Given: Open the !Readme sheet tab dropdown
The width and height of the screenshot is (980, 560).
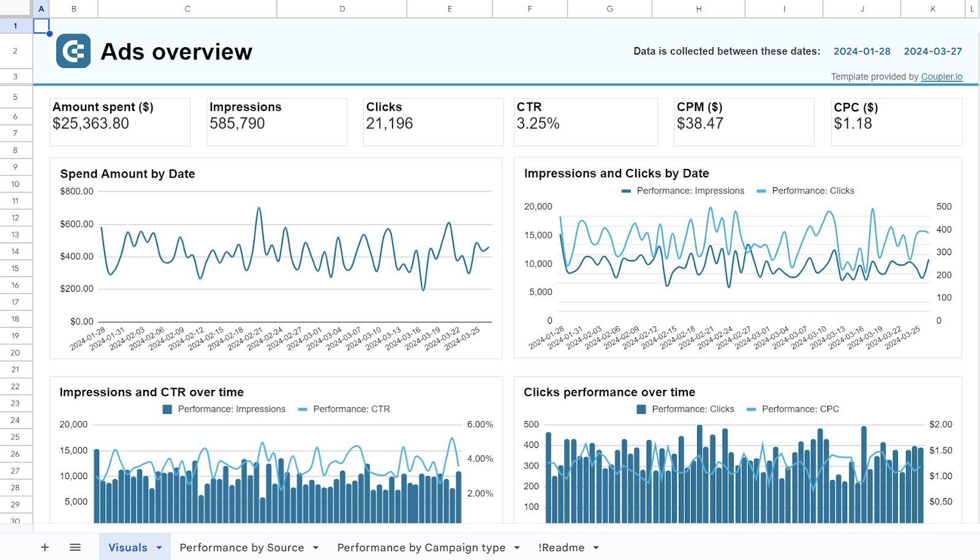Looking at the screenshot, I should click(596, 547).
